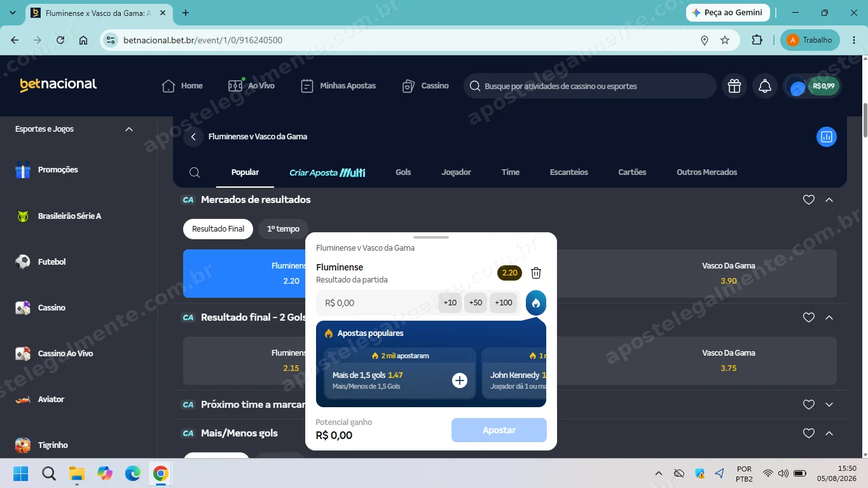This screenshot has width=868, height=488.
Task: Go to Home in top navigation
Action: 183,86
